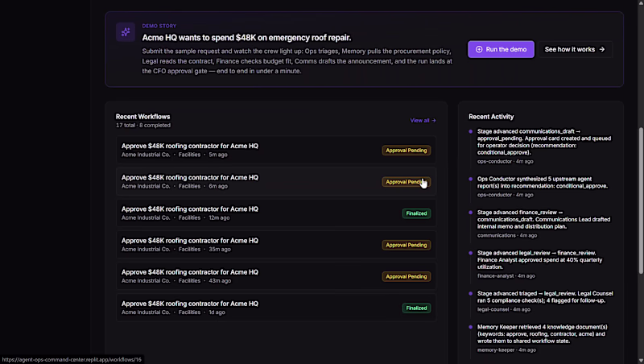The image size is (644, 364).
Task: Click the sparkle Demo Story icon
Action: tap(126, 32)
